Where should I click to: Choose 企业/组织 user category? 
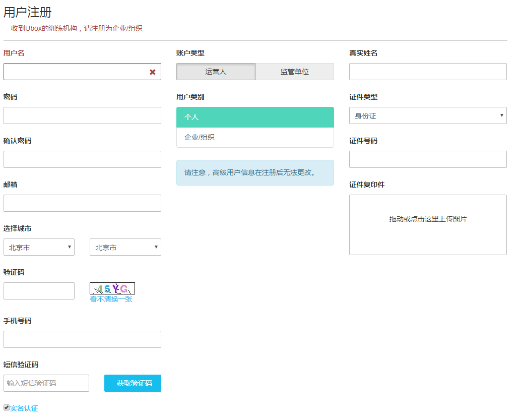[x=255, y=137]
